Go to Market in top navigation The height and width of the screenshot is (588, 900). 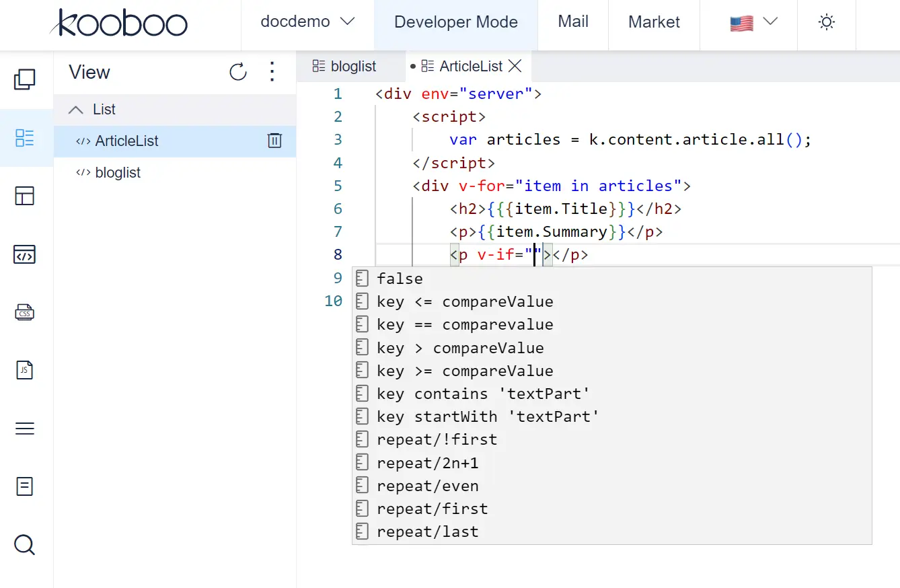point(654,22)
